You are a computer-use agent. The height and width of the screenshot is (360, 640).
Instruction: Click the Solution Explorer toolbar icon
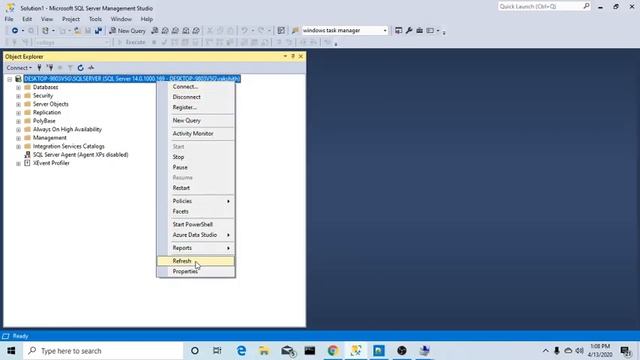[398, 31]
